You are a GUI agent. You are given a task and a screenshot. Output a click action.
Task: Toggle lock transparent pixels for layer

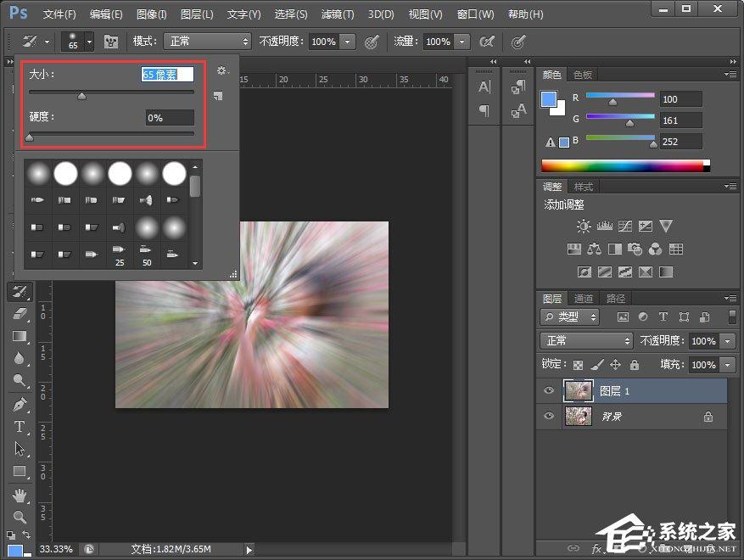tap(579, 365)
